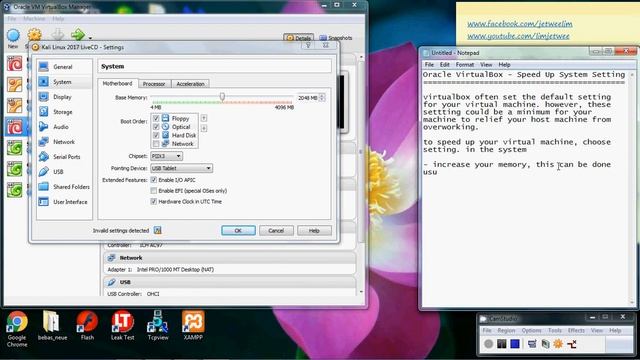Click CamStudio pause button
This screenshot has height=360, width=640.
[x=502, y=344]
